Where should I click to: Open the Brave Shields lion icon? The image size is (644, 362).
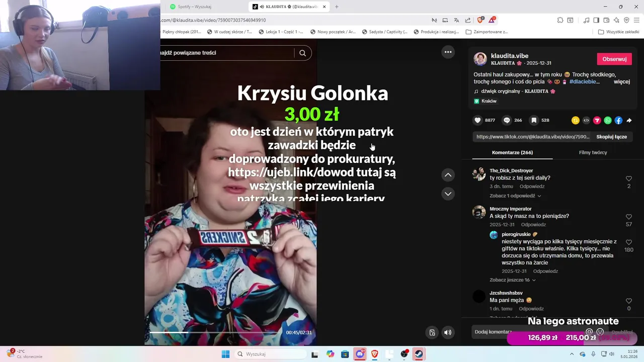[x=480, y=20]
